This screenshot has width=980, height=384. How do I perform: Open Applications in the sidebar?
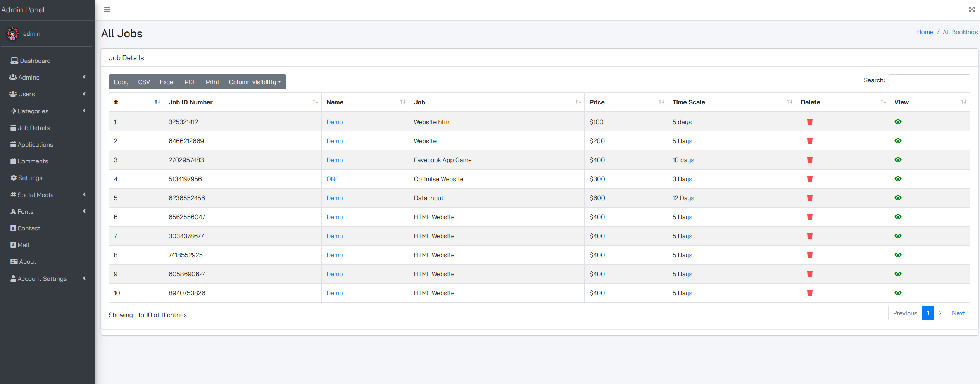[35, 145]
